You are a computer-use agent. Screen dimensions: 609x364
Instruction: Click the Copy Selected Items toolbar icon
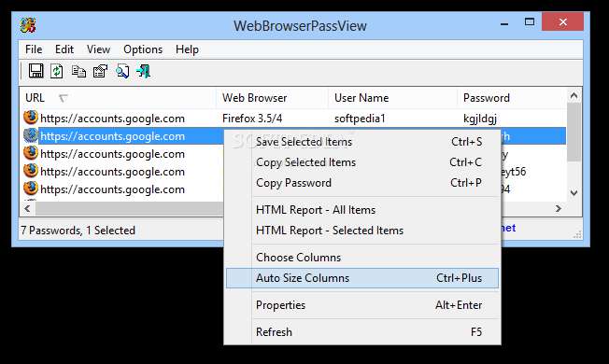coord(78,72)
